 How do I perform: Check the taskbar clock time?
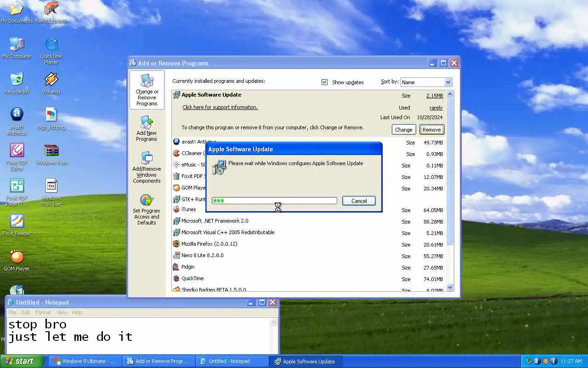[571, 361]
